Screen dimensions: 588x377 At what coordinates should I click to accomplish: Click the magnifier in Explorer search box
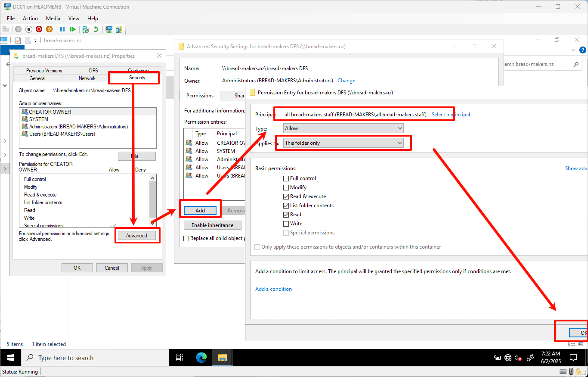[576, 64]
